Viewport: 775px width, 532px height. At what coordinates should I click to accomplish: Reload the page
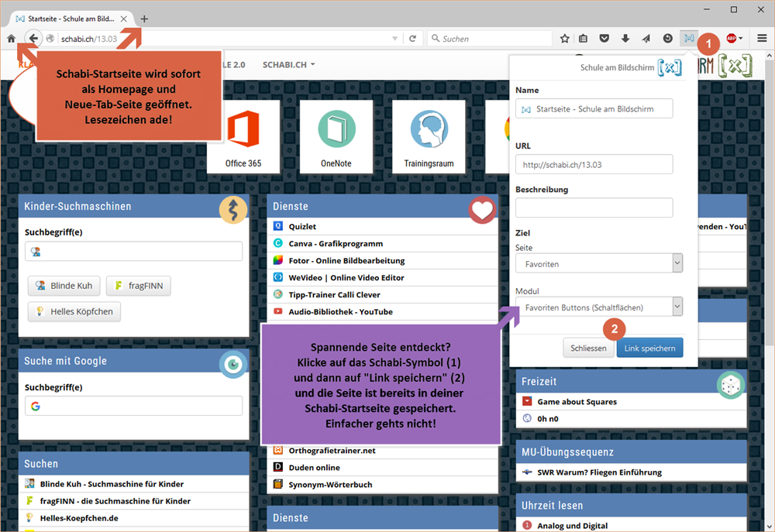point(413,39)
